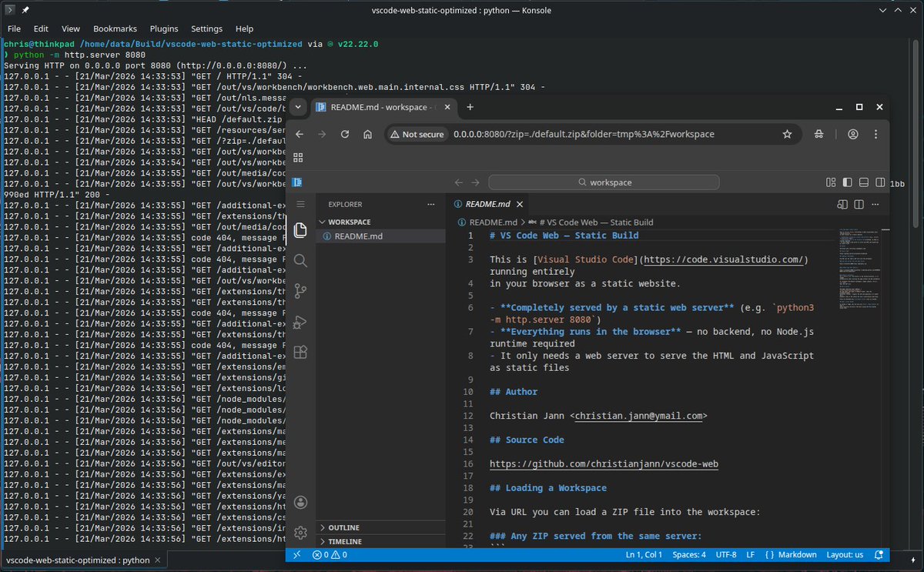Open the Manage gear icon
The width and height of the screenshot is (924, 572).
pos(300,532)
